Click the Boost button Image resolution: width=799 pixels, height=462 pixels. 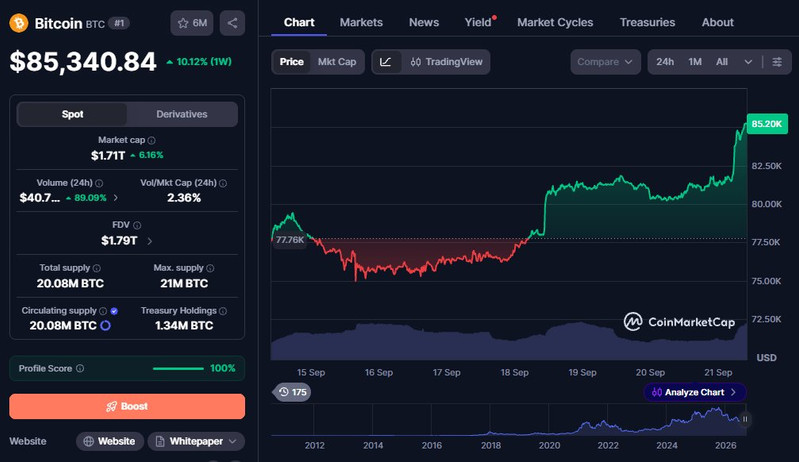point(127,406)
